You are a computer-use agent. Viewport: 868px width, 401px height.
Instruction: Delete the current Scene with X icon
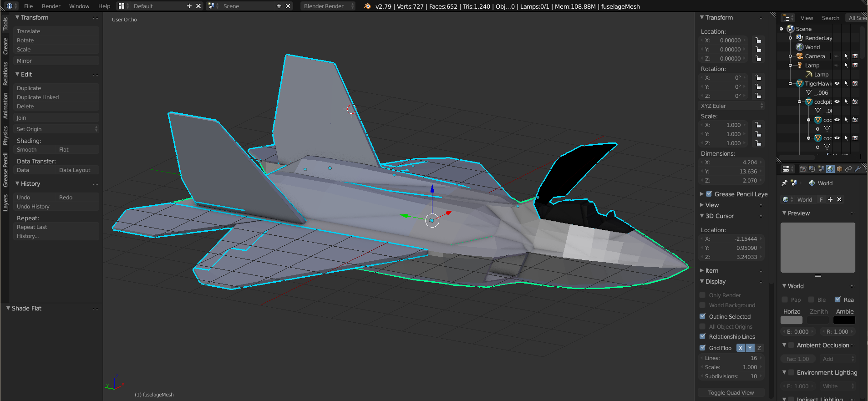[288, 6]
